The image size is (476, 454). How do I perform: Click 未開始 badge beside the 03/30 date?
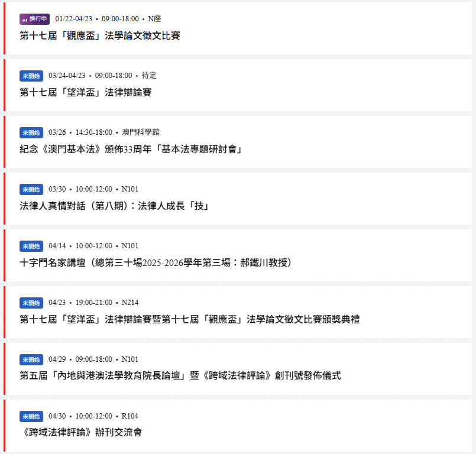(31, 189)
